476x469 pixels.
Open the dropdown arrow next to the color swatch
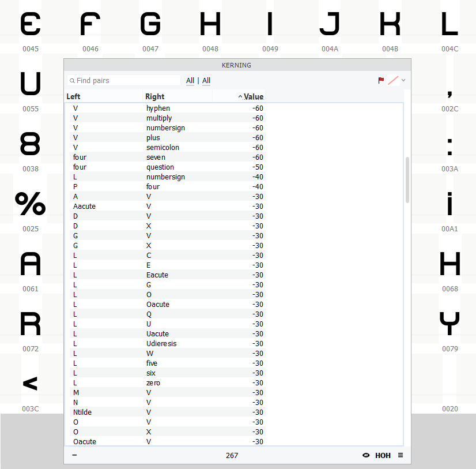coord(403,80)
